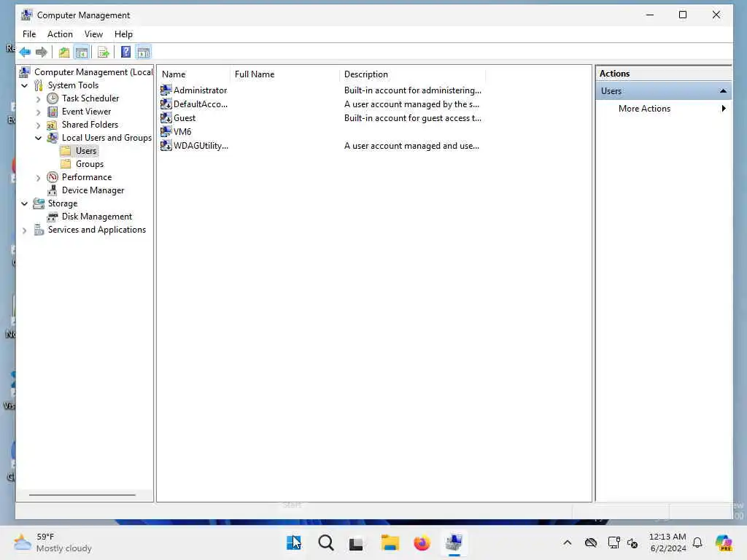Viewport: 747px width, 560px height.
Task: Open Task View on the taskbar
Action: click(x=356, y=543)
